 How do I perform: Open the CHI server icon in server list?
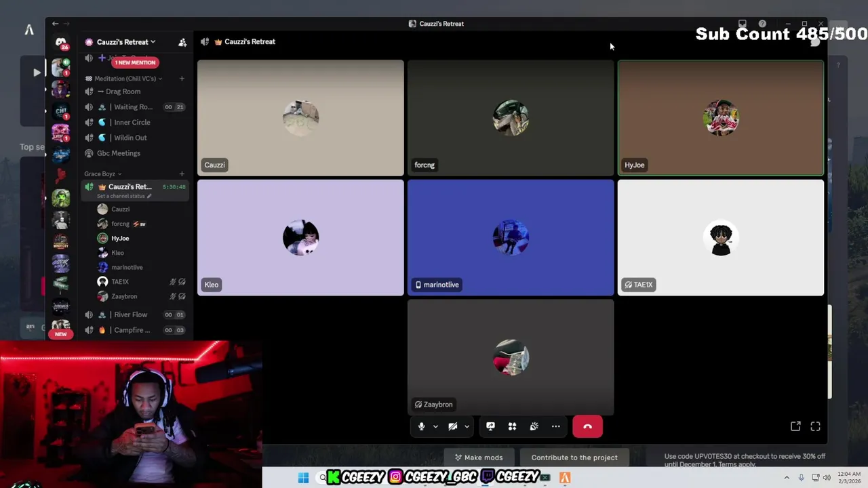[61, 110]
